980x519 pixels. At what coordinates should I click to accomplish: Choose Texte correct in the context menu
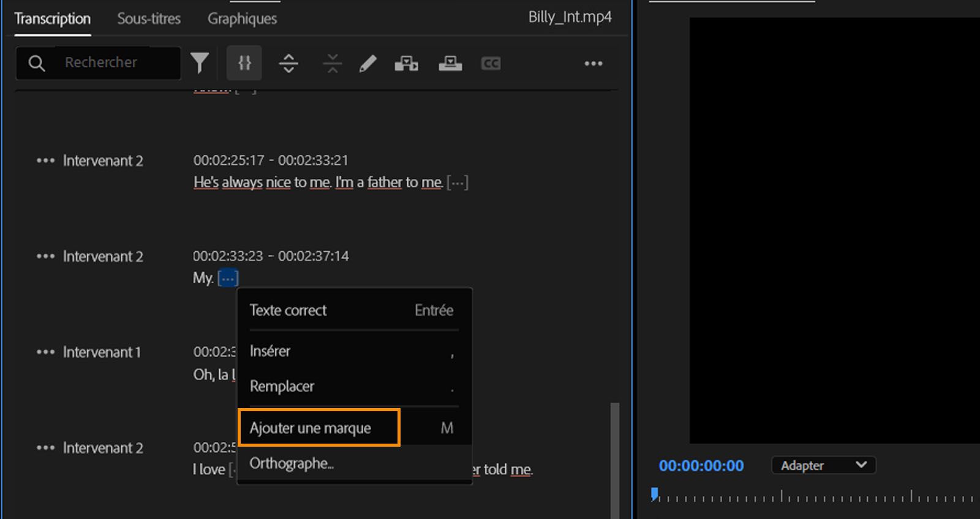(354, 310)
